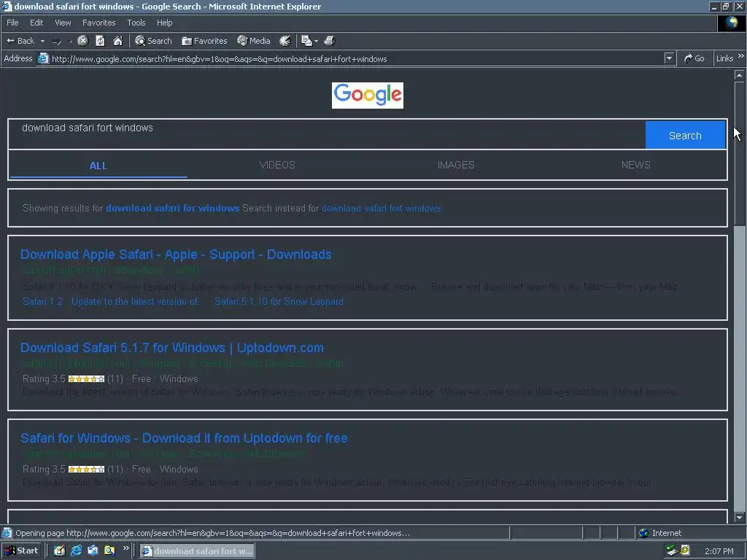Open the Favorites menu
This screenshot has width=747, height=560.
(x=98, y=23)
